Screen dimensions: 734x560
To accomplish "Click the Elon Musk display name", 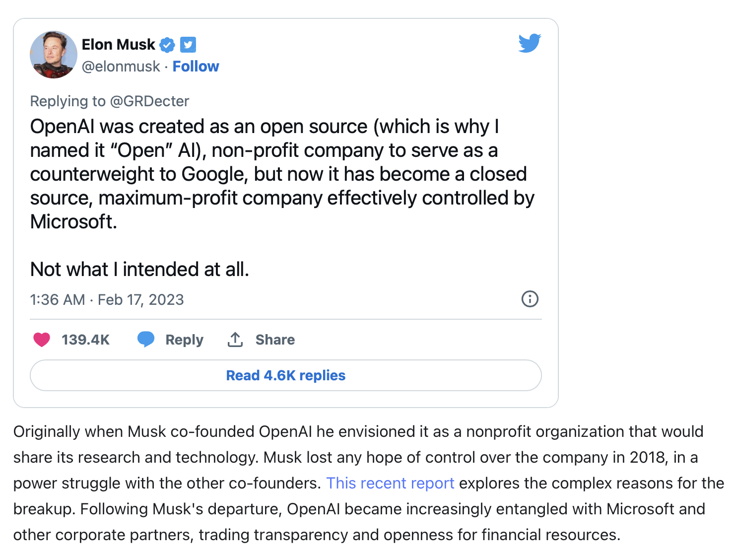I will [x=119, y=45].
